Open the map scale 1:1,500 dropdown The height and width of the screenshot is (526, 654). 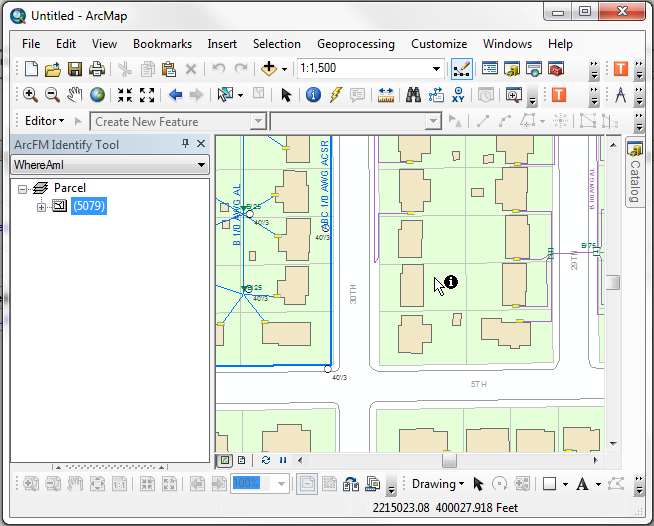pos(436,69)
